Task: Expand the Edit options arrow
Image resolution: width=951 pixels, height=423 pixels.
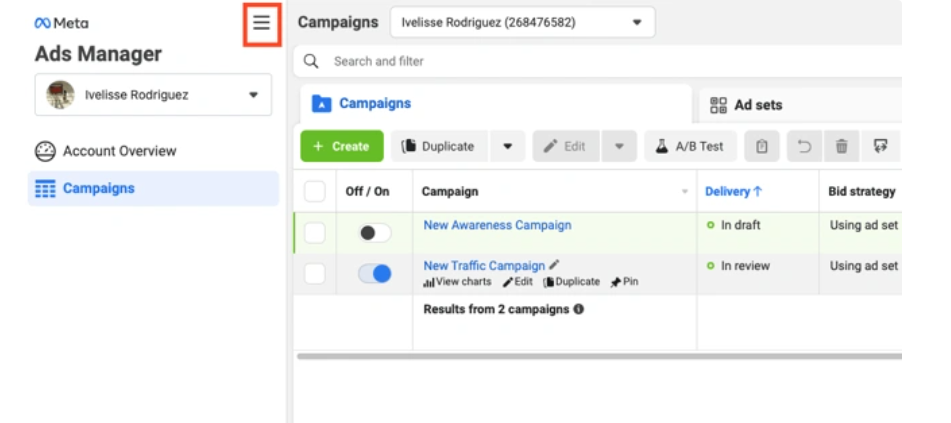Action: click(619, 146)
